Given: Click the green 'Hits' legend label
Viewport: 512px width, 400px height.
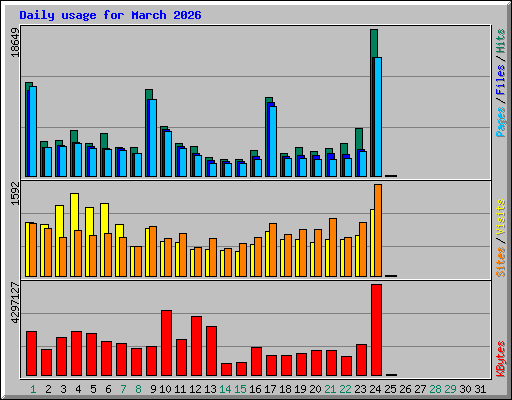Looking at the screenshot, I should click(501, 41).
